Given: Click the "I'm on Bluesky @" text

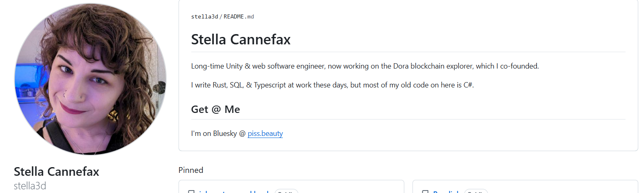Looking at the screenshot, I should click(218, 133).
